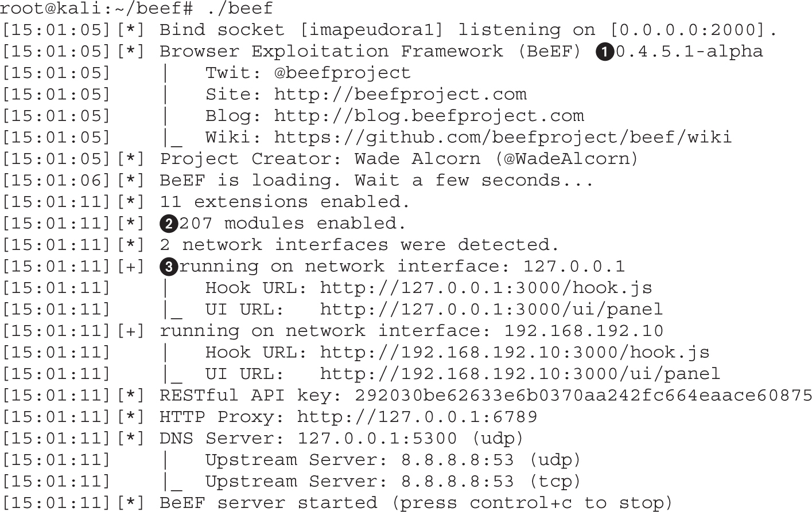Click the 127.0.0.1 Hook URL hook.js

click(x=485, y=288)
